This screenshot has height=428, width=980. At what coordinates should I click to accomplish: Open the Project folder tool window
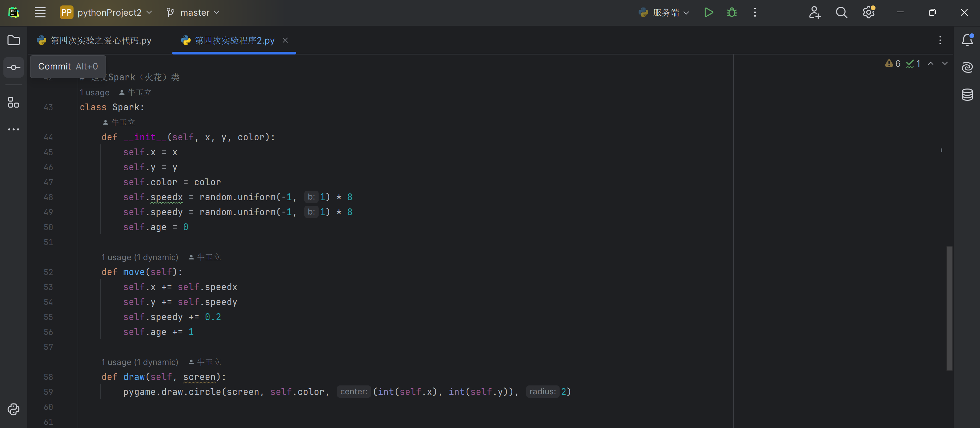pos(14,40)
